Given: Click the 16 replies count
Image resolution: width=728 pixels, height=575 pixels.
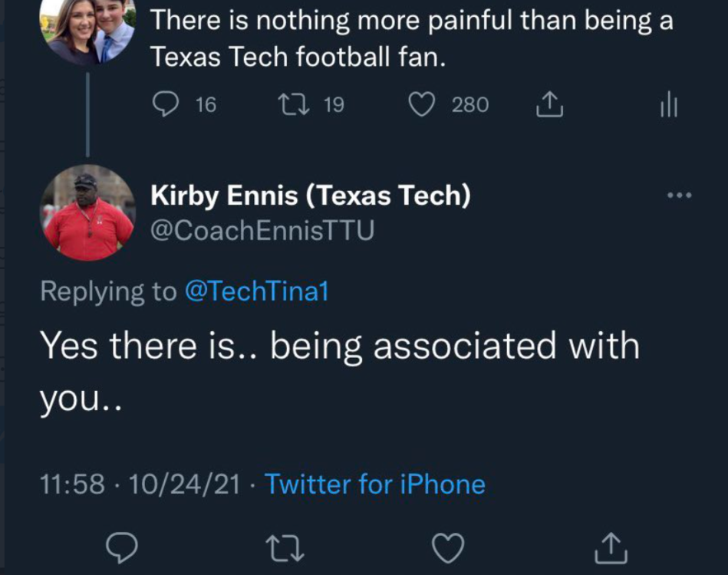Looking at the screenshot, I should (205, 105).
